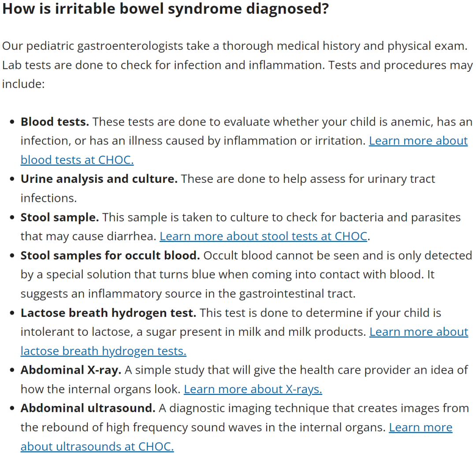Click the irritable bowel syndrome diagnosed heading

165,8
